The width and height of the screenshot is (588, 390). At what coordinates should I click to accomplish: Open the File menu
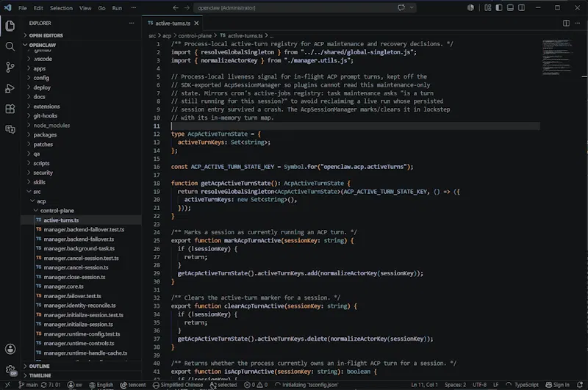tap(23, 8)
